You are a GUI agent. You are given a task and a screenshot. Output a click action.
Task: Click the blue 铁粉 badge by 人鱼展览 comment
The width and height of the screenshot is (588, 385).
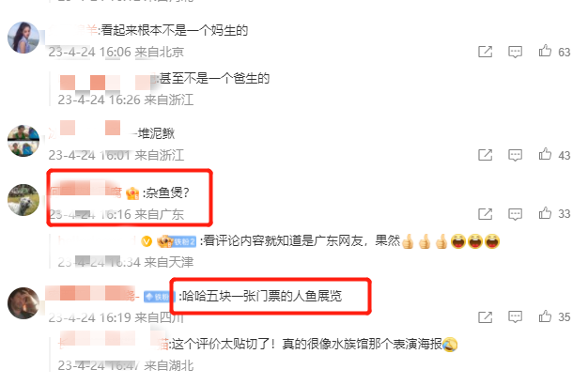158,297
